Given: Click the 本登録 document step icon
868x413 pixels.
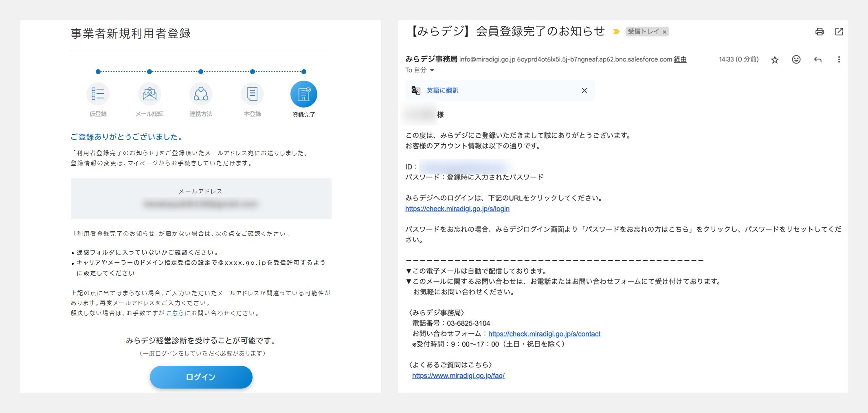Looking at the screenshot, I should click(252, 94).
